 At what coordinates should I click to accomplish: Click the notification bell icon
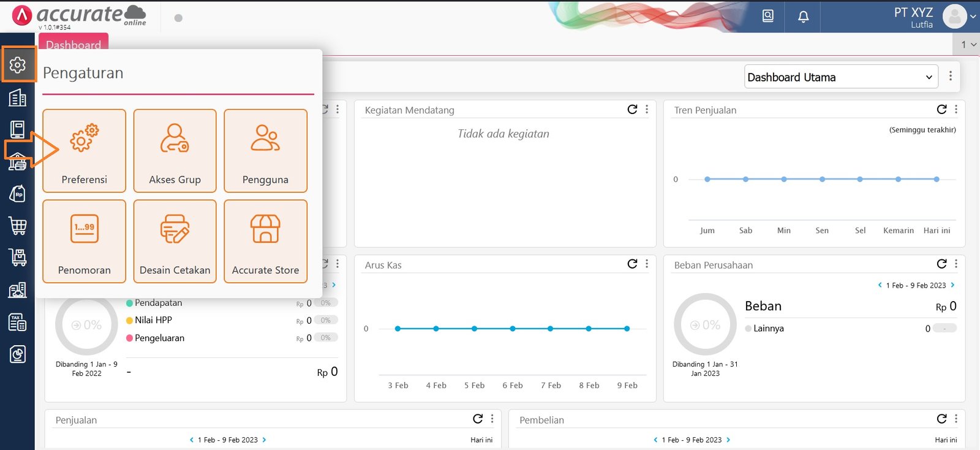803,17
